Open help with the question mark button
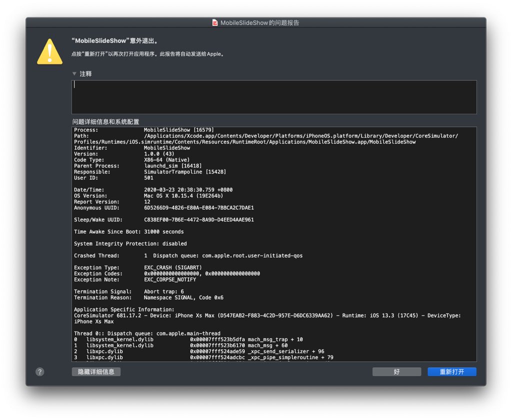This screenshot has width=512, height=420. coord(40,371)
